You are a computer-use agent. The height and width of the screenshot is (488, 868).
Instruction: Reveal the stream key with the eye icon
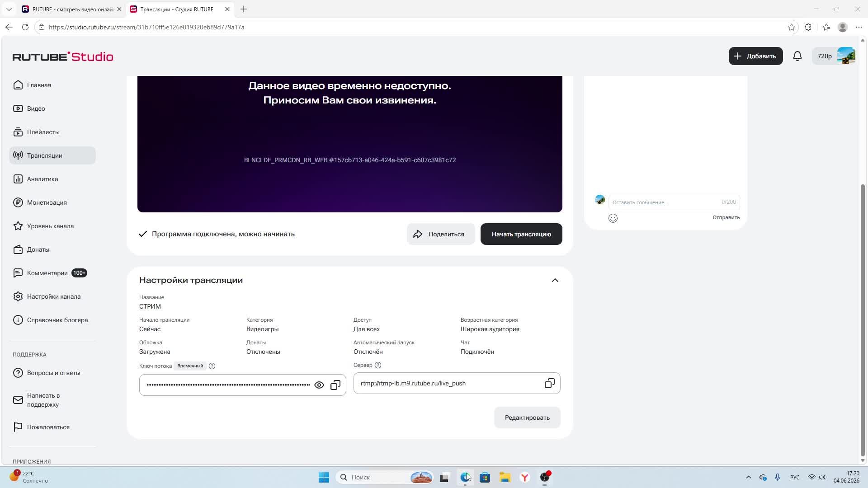coord(319,385)
